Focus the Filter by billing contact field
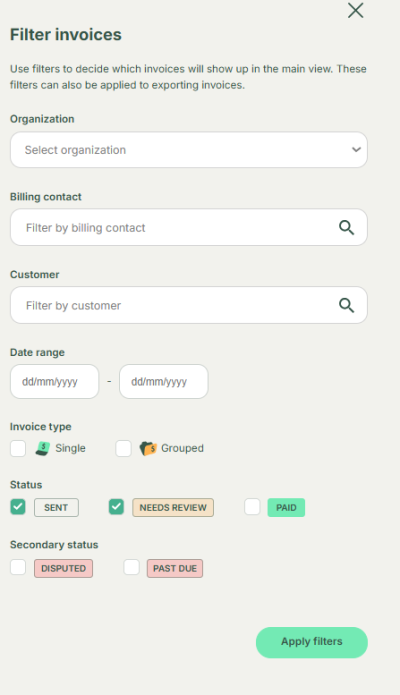The image size is (400, 695). (x=189, y=227)
